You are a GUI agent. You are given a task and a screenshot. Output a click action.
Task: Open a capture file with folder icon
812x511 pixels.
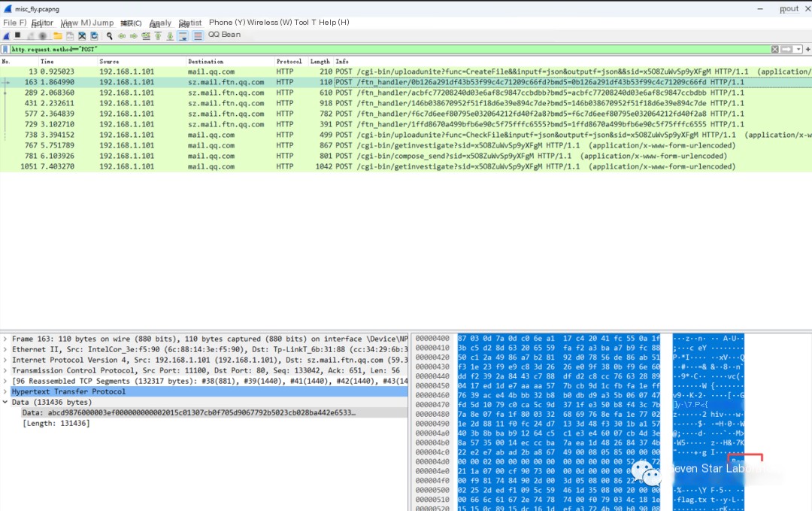(57, 36)
